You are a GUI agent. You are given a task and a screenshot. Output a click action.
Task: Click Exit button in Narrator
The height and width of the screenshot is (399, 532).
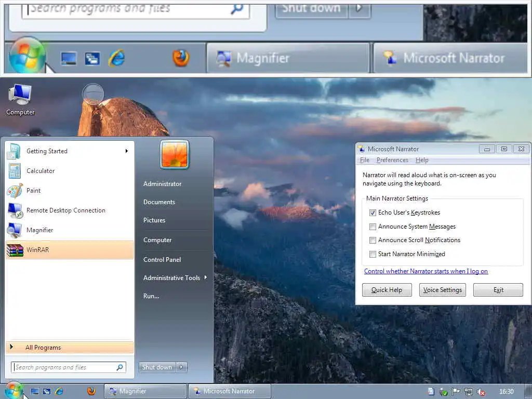tap(498, 290)
